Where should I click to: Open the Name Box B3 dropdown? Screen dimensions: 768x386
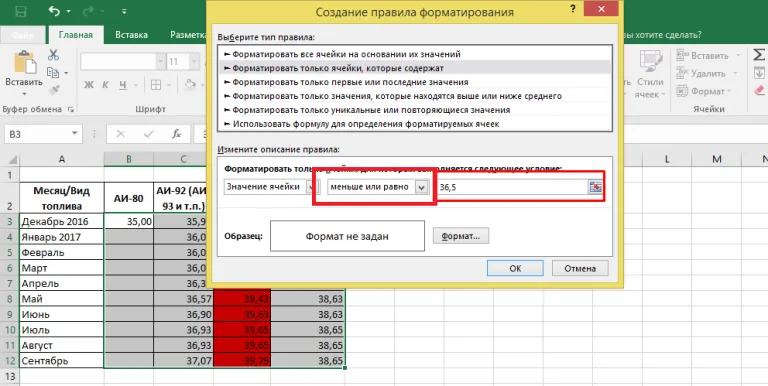74,133
